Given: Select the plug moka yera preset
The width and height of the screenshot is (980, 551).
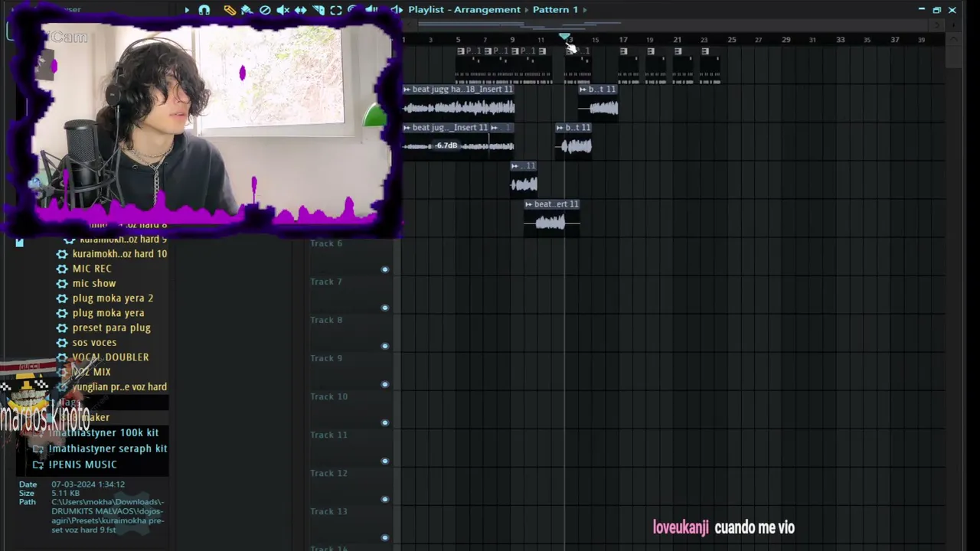Looking at the screenshot, I should tap(108, 313).
